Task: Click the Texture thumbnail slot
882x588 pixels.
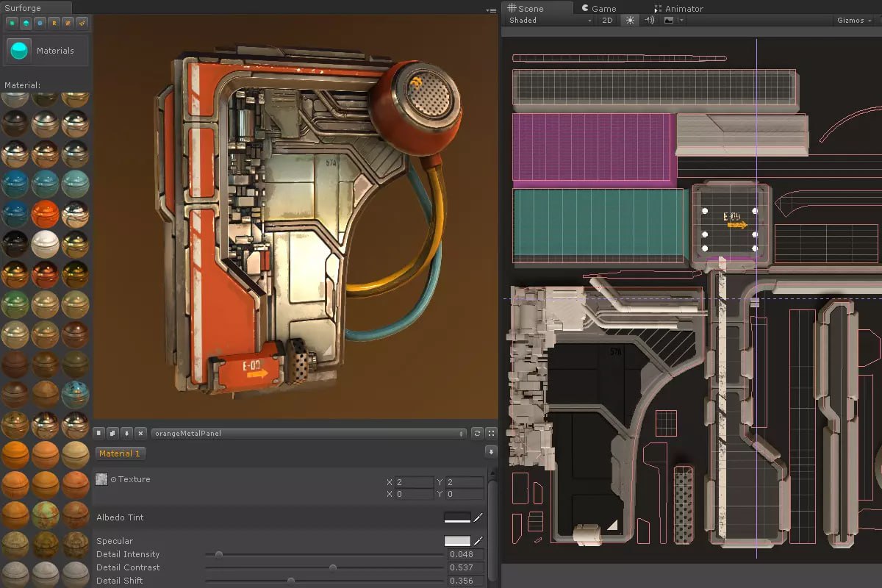Action: [102, 479]
